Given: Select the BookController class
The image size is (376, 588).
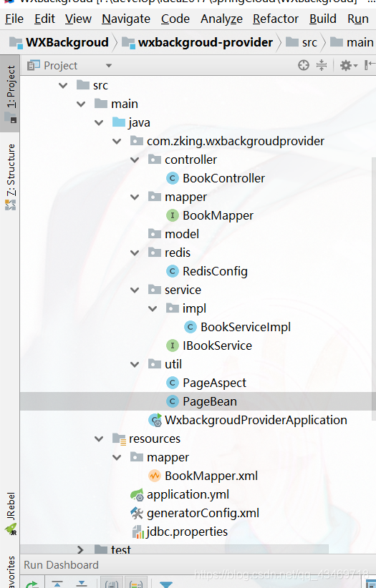Looking at the screenshot, I should (224, 179).
